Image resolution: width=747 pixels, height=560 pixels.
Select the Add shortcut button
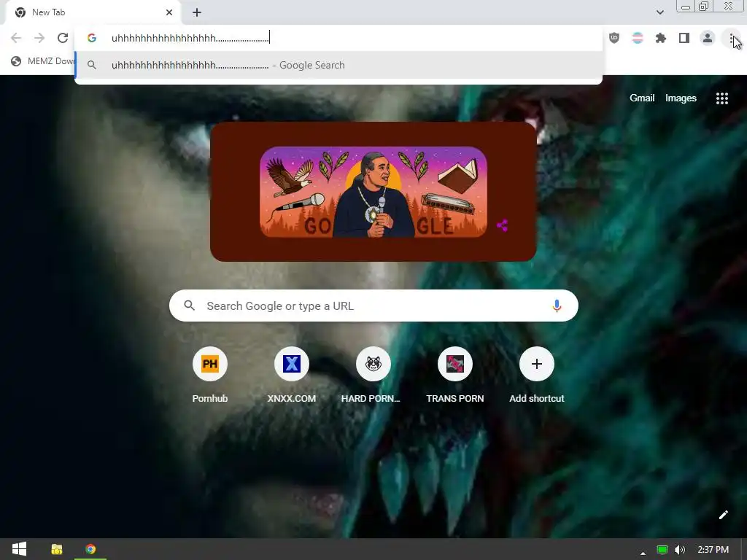[x=536, y=376]
